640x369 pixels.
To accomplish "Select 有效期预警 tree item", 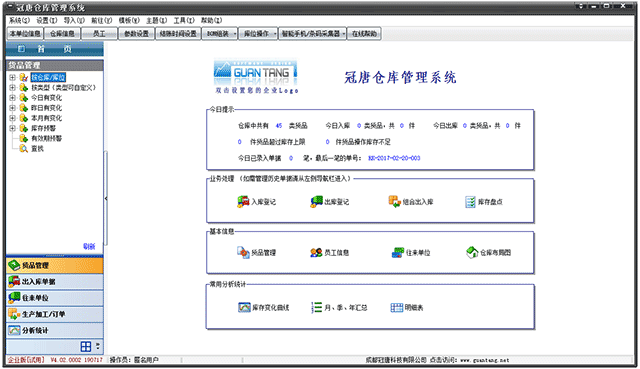I will click(x=47, y=138).
